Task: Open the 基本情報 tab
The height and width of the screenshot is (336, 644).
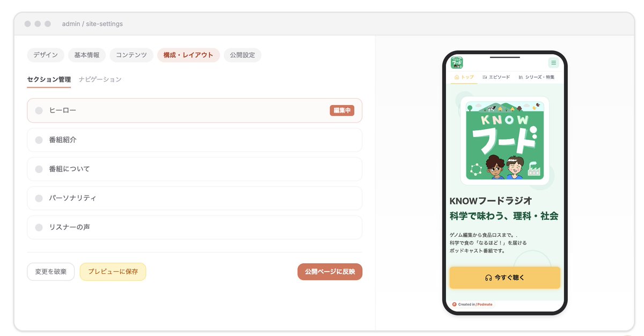Action: click(x=87, y=55)
